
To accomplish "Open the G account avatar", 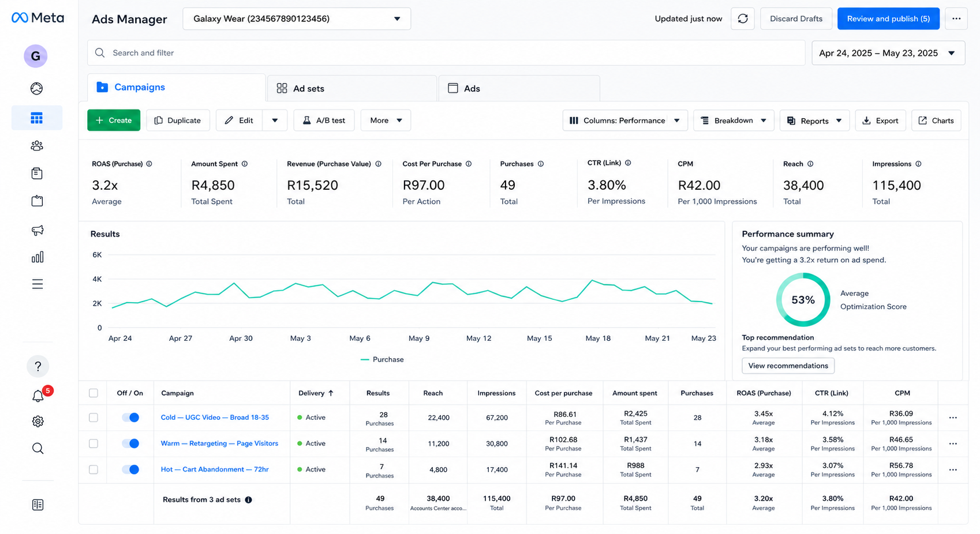I will [36, 56].
